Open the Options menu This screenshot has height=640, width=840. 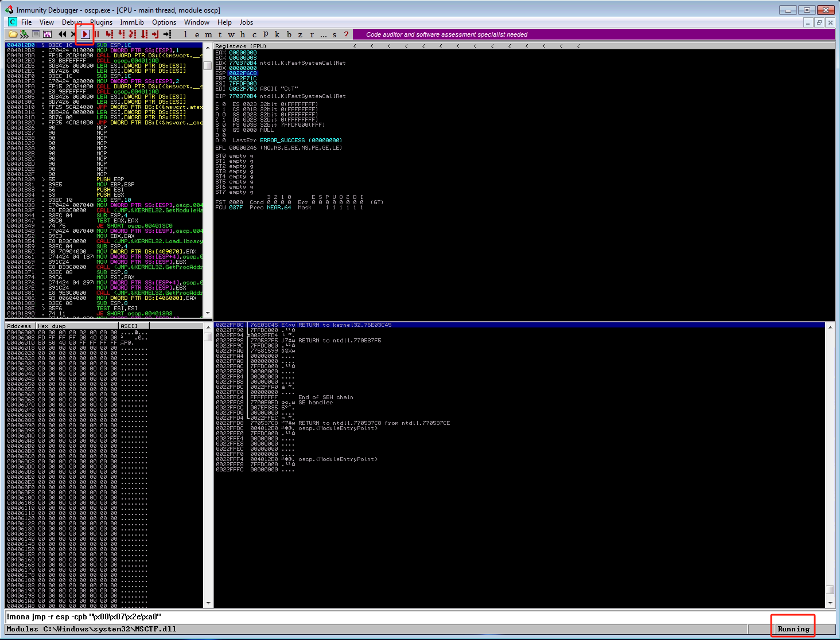(x=164, y=22)
